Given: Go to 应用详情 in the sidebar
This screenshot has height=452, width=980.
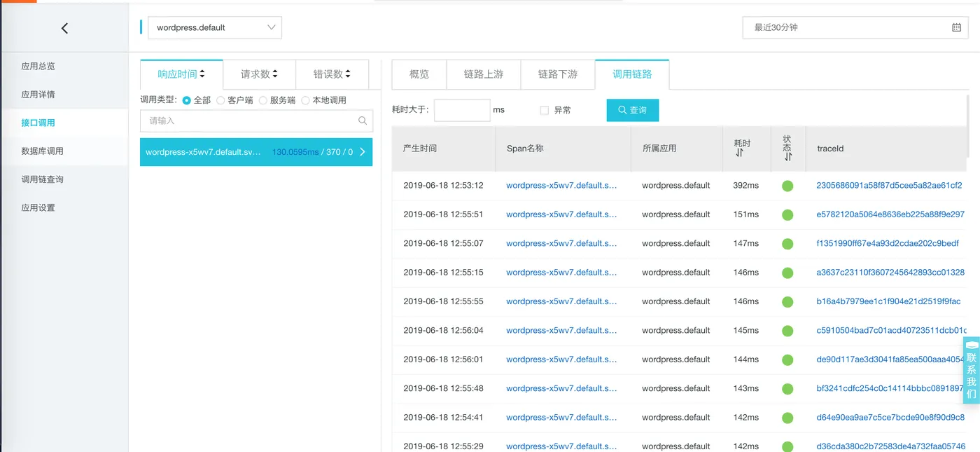Looking at the screenshot, I should (x=38, y=94).
